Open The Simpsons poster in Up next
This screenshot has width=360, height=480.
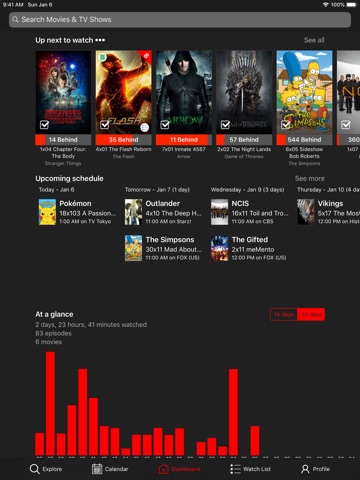point(304,92)
